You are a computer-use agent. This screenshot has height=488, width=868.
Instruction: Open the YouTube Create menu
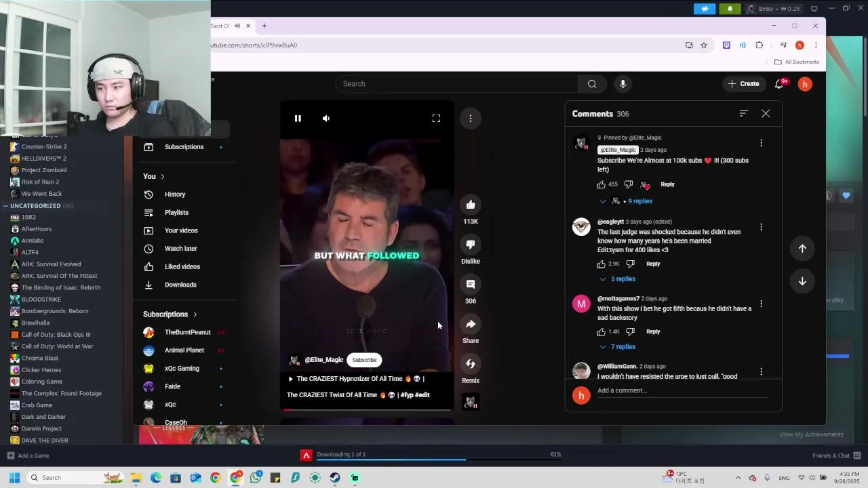tap(743, 84)
